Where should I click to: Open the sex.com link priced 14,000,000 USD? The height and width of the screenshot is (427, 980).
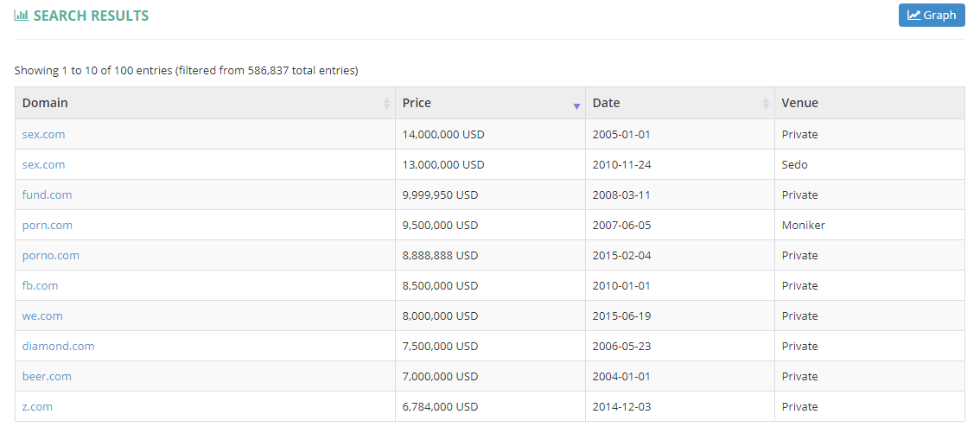pos(43,135)
